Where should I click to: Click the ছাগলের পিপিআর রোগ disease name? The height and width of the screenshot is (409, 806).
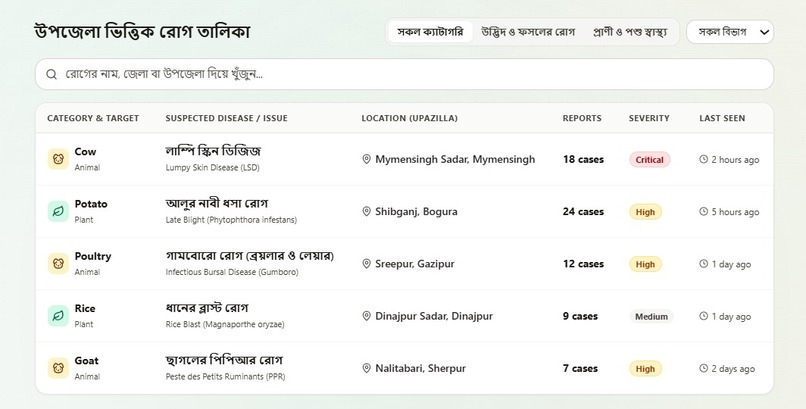[224, 360]
